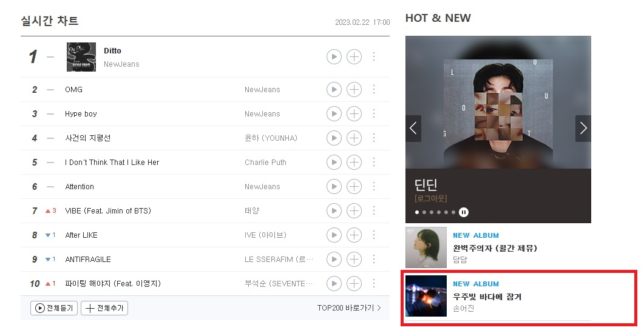Open more options for Attention row
This screenshot has width=644, height=336.
(x=374, y=187)
